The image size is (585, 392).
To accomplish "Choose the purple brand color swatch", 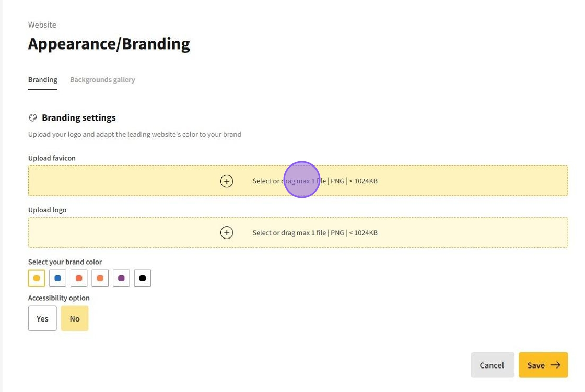I will (x=121, y=278).
